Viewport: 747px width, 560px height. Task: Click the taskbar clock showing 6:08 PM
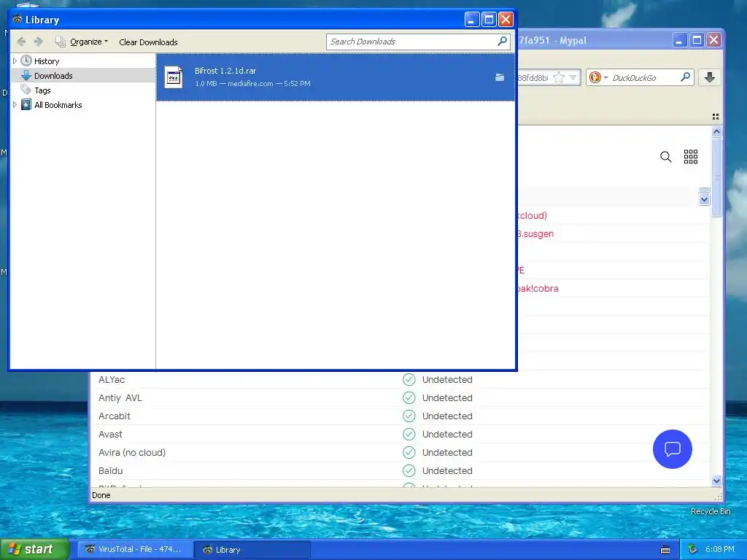[x=720, y=549]
